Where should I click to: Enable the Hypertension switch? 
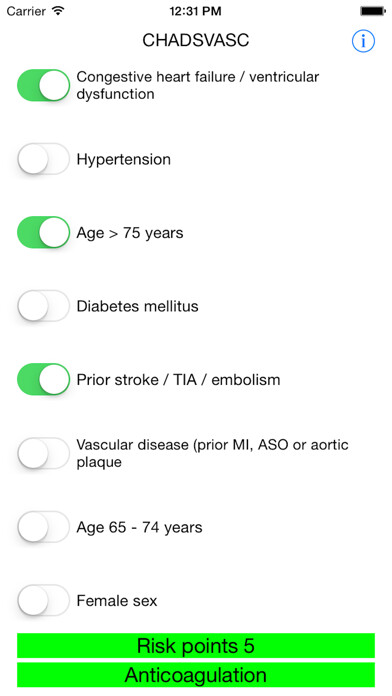point(44,159)
